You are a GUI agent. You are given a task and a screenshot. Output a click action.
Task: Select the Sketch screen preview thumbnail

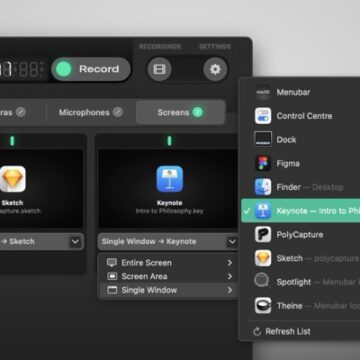coord(41,189)
